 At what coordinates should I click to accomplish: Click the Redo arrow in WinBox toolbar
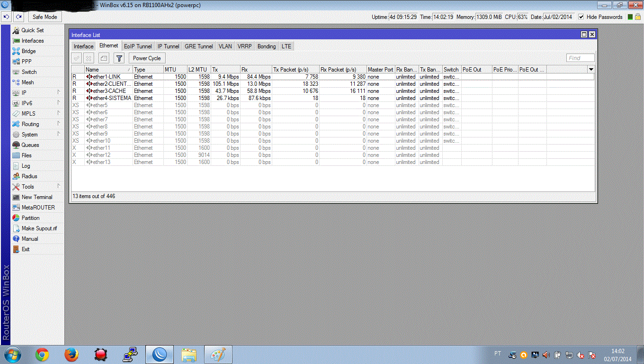click(x=18, y=17)
